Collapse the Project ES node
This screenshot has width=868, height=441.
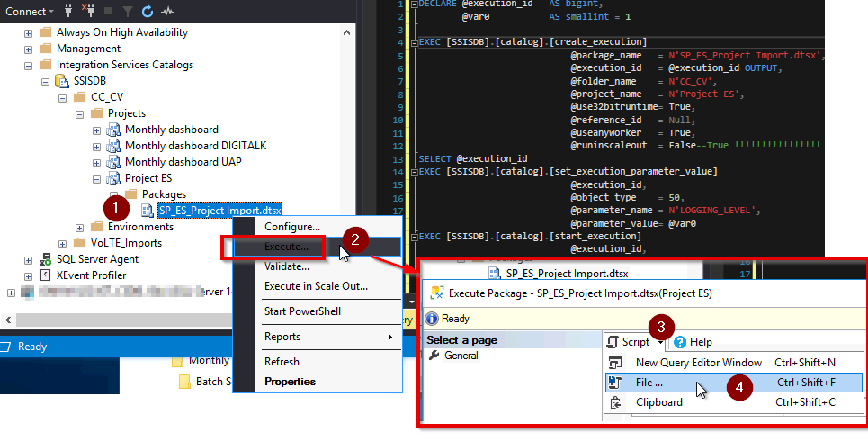(x=97, y=179)
